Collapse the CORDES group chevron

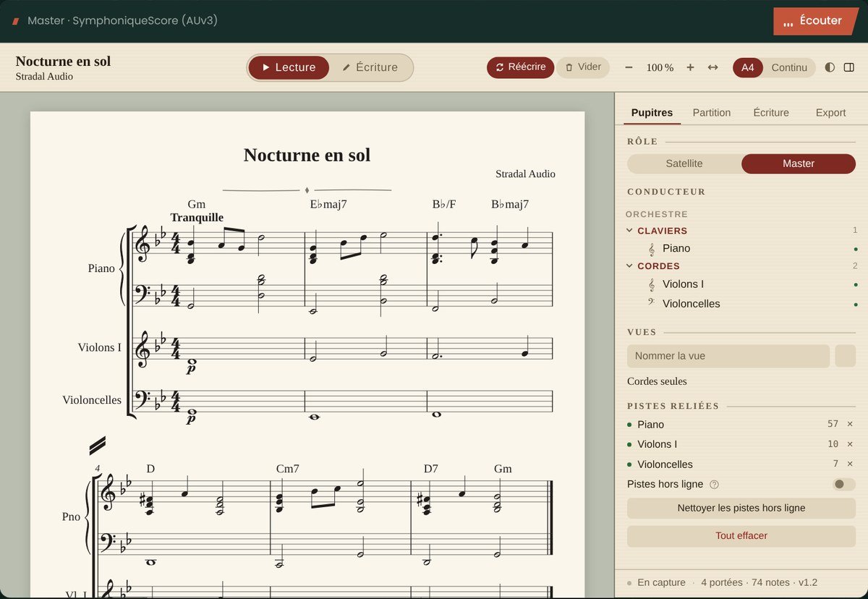coord(629,266)
